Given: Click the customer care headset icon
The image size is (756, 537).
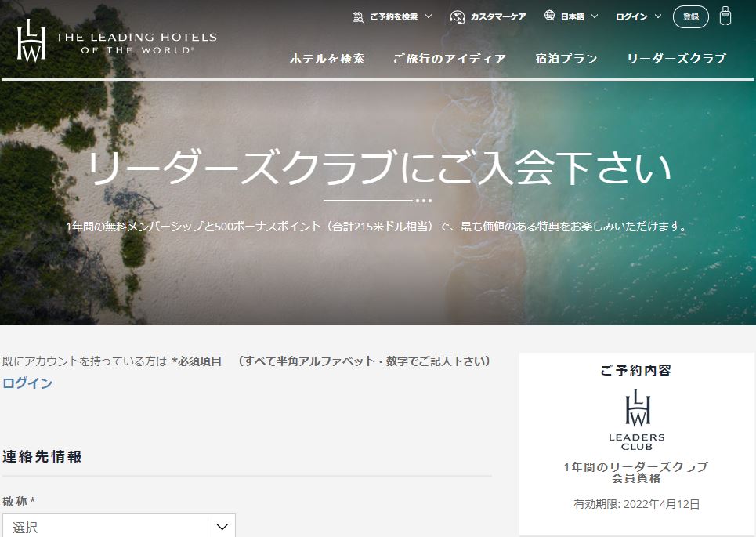Looking at the screenshot, I should point(457,17).
